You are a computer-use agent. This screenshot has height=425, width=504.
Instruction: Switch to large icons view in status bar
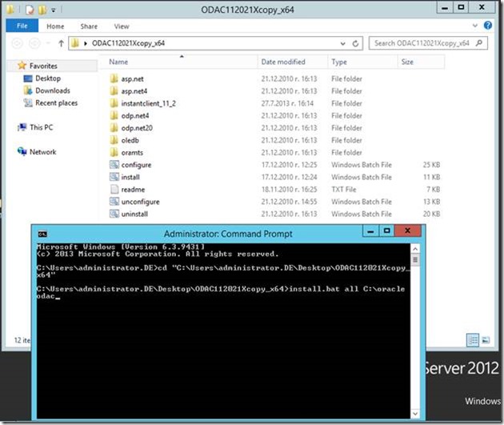(x=486, y=340)
